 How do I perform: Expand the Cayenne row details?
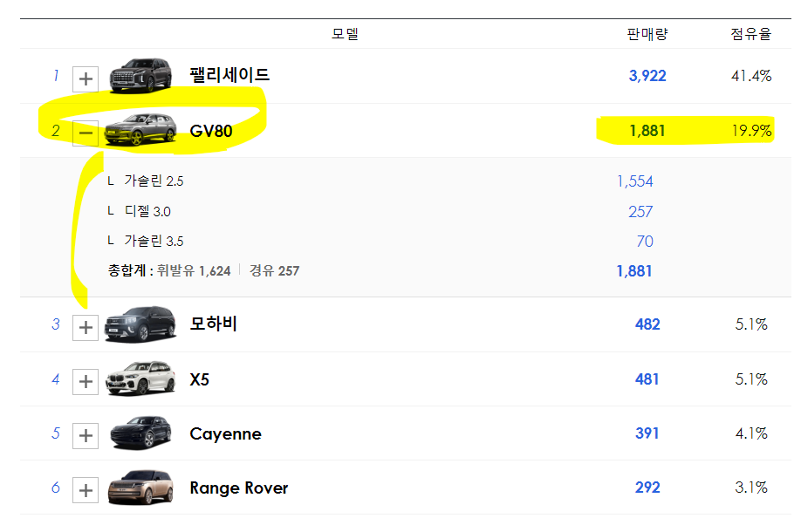tap(86, 435)
